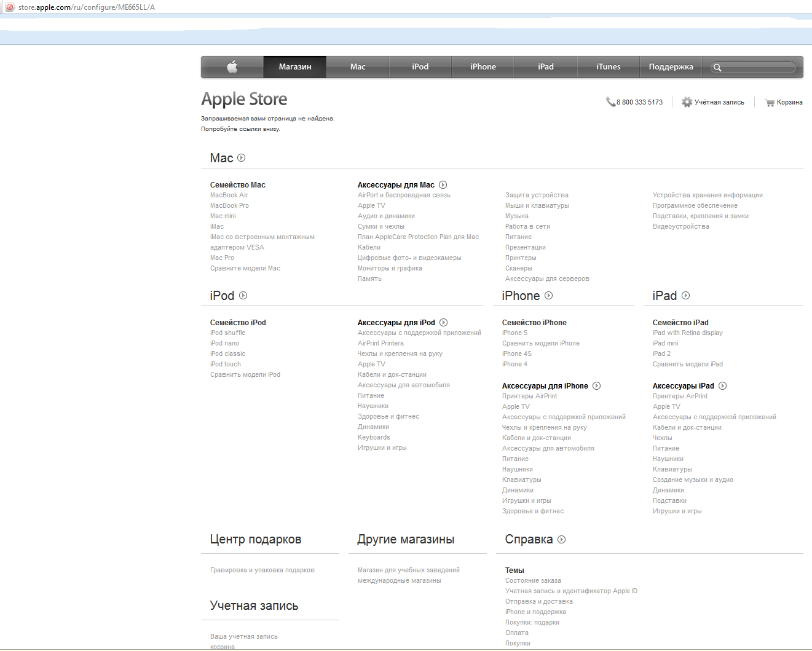Open AirPort и беспроводная связь link
The image size is (812, 651).
click(x=404, y=195)
